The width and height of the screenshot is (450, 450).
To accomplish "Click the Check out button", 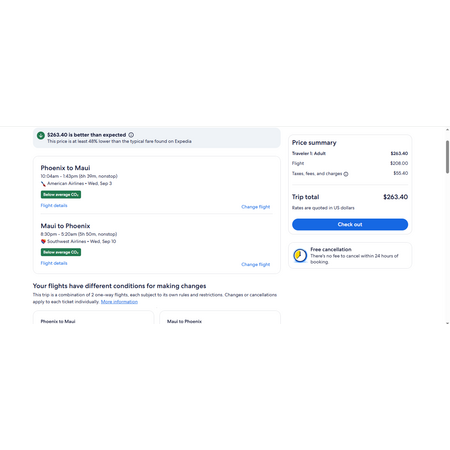I will (350, 224).
